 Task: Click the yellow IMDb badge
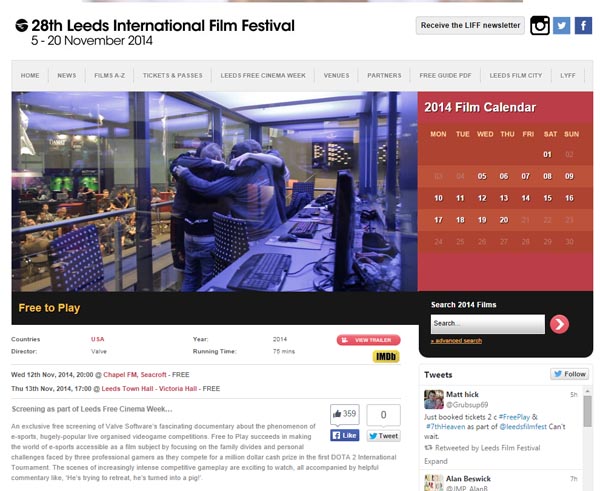tap(386, 356)
